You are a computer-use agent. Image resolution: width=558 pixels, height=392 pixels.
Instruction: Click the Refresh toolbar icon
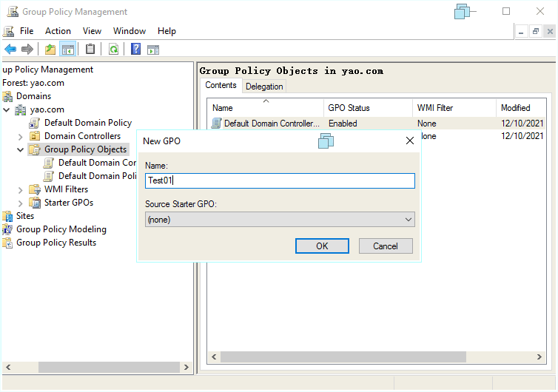113,50
